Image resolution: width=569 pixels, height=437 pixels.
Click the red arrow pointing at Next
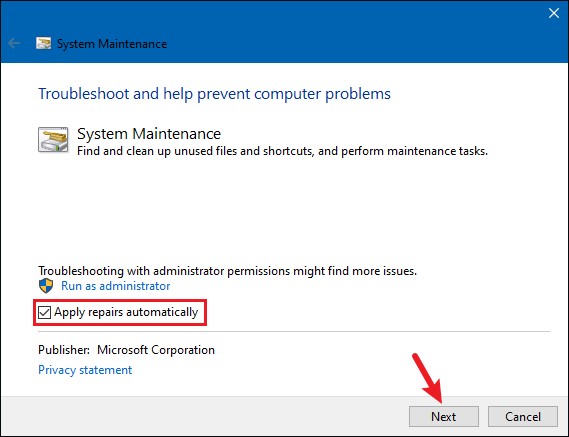click(x=427, y=377)
